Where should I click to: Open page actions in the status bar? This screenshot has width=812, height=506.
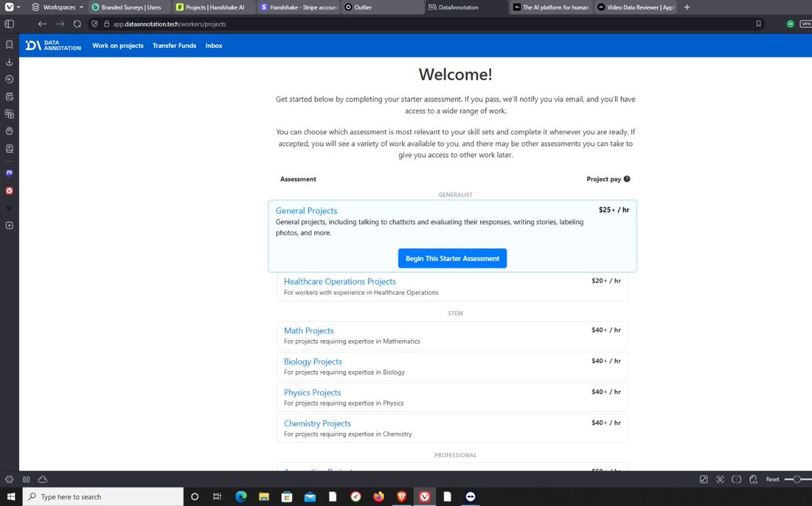[754, 480]
